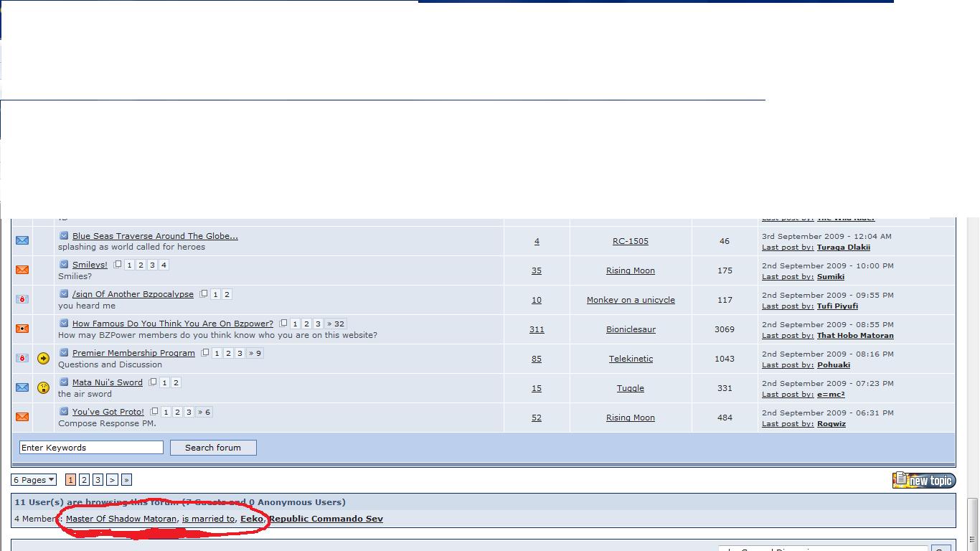Go to forum page 2 in bottom pagination
980x551 pixels.
pos(84,480)
